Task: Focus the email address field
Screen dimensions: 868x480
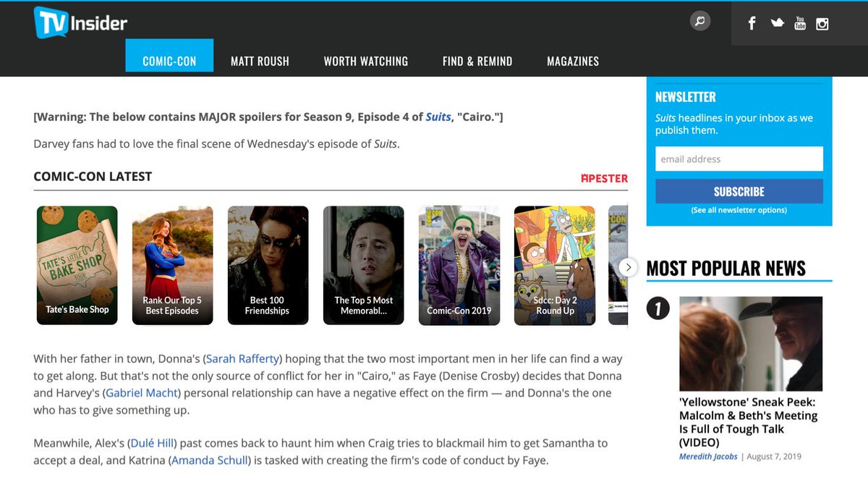Action: pos(739,159)
